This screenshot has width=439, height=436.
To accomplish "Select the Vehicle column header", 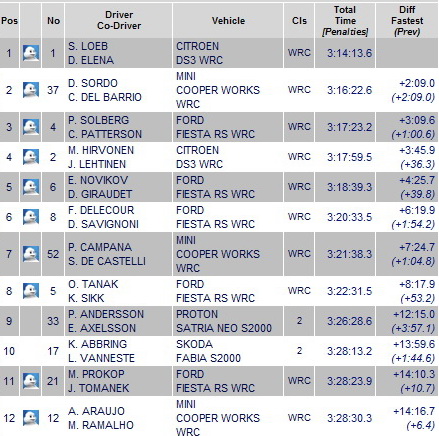I will tap(228, 21).
